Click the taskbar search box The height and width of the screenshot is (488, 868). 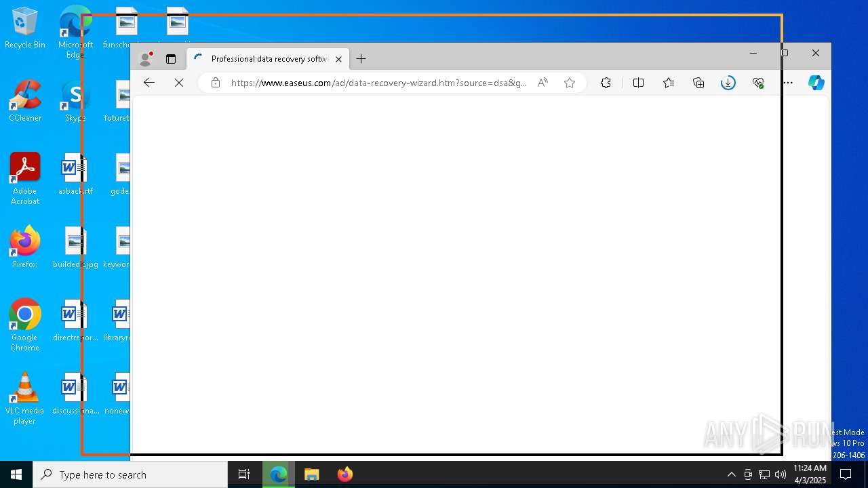[130, 474]
